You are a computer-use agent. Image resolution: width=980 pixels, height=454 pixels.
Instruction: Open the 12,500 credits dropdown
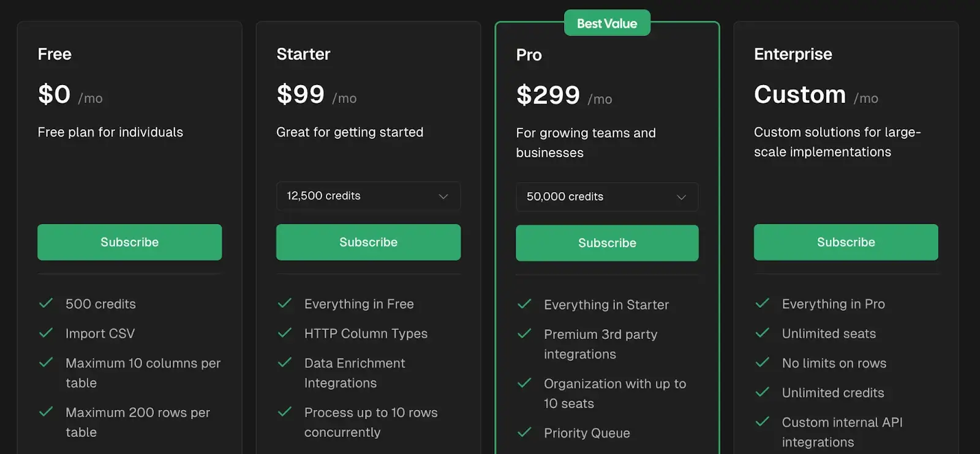367,196
